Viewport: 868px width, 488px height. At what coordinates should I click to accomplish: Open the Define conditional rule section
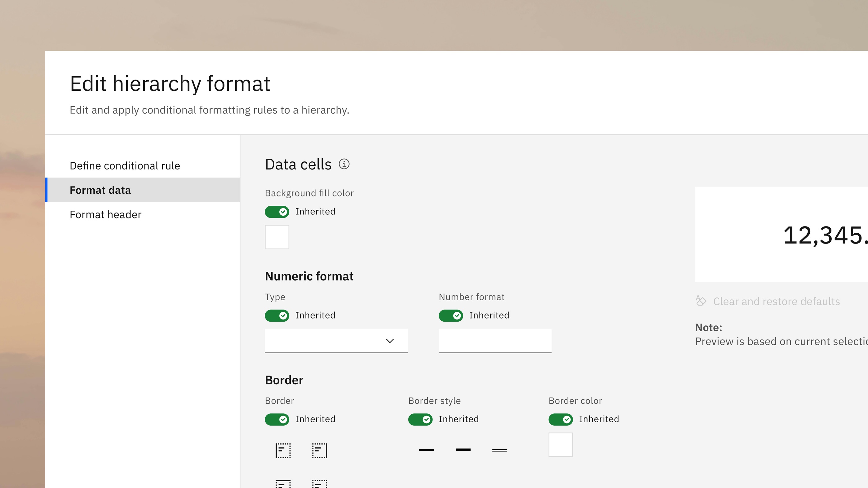click(143, 166)
